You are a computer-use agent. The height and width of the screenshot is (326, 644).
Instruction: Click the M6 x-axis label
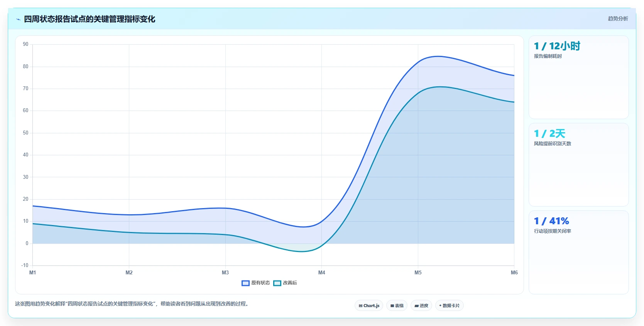514,272
